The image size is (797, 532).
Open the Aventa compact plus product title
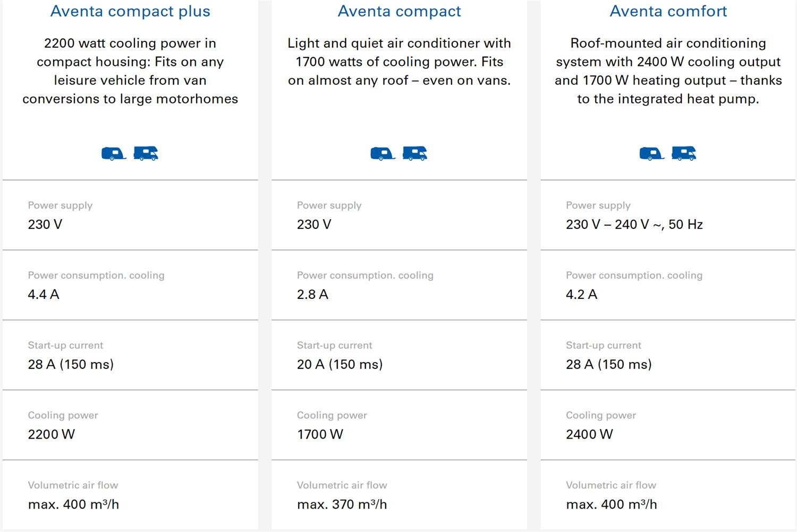coord(130,11)
